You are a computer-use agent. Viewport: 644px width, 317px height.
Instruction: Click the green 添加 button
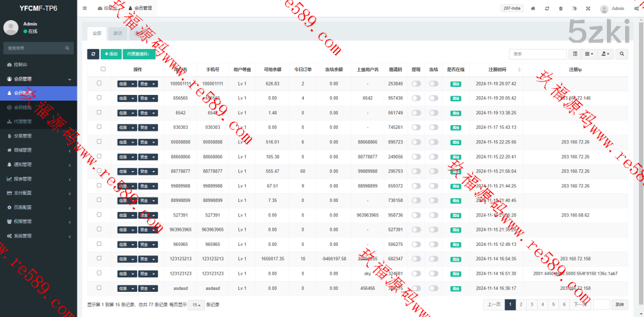point(111,55)
